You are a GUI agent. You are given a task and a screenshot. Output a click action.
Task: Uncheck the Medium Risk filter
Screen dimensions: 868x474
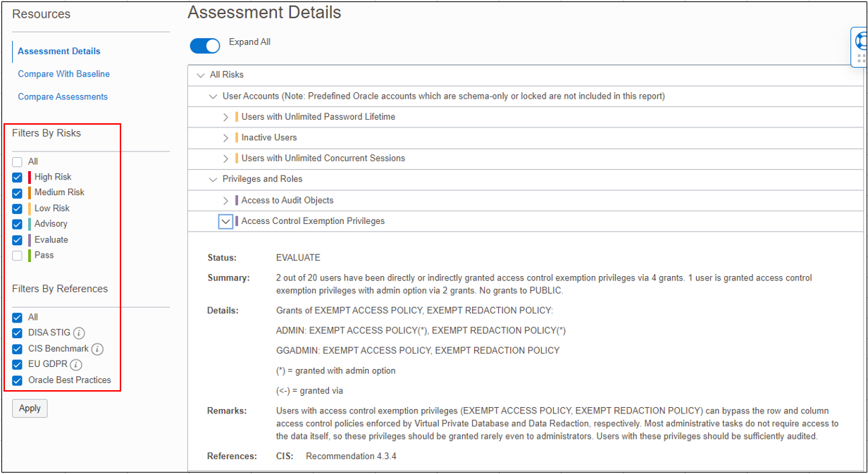[x=18, y=193]
